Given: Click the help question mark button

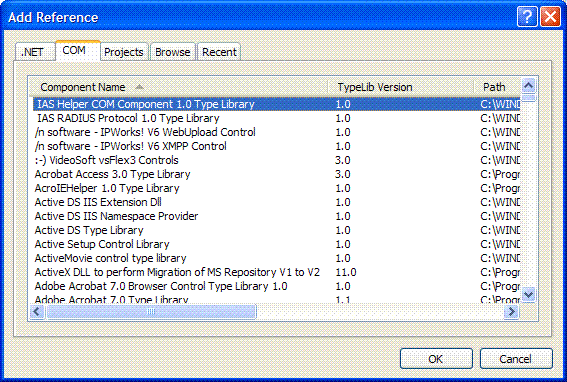Looking at the screenshot, I should click(x=527, y=17).
